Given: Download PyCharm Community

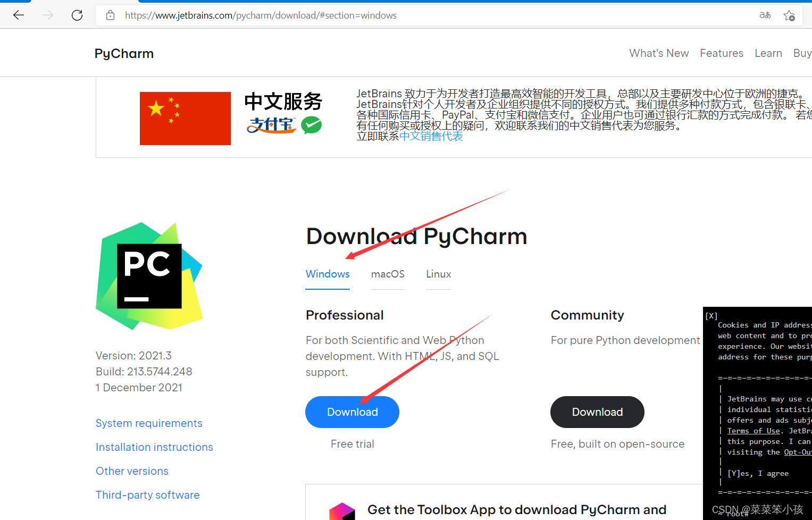Looking at the screenshot, I should coord(597,412).
